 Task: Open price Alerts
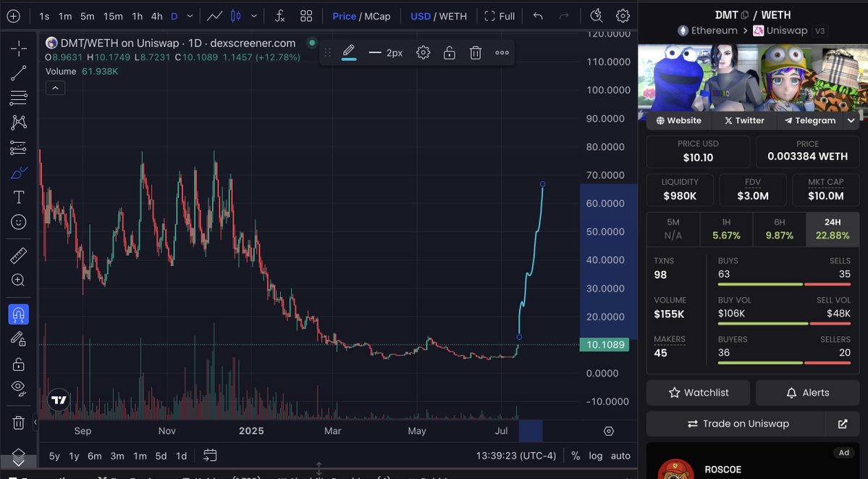[808, 393]
